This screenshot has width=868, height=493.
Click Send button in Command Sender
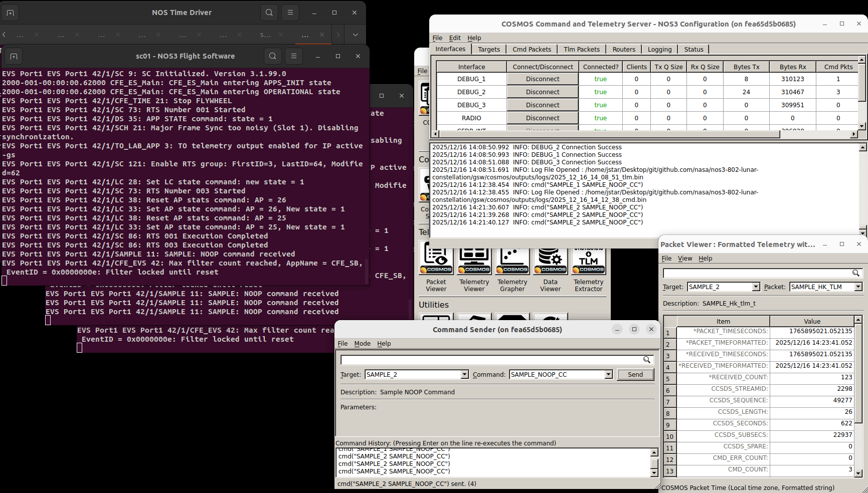(635, 374)
